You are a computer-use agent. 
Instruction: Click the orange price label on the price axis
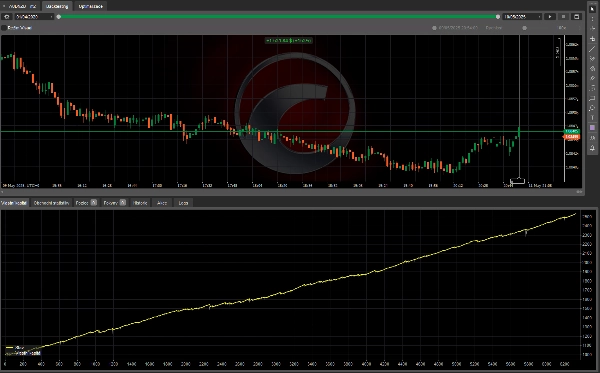pyautogui.click(x=572, y=137)
